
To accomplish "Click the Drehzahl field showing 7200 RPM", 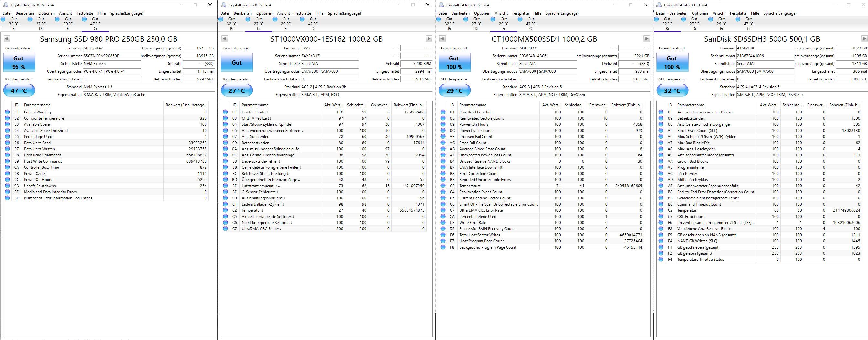I will (417, 64).
